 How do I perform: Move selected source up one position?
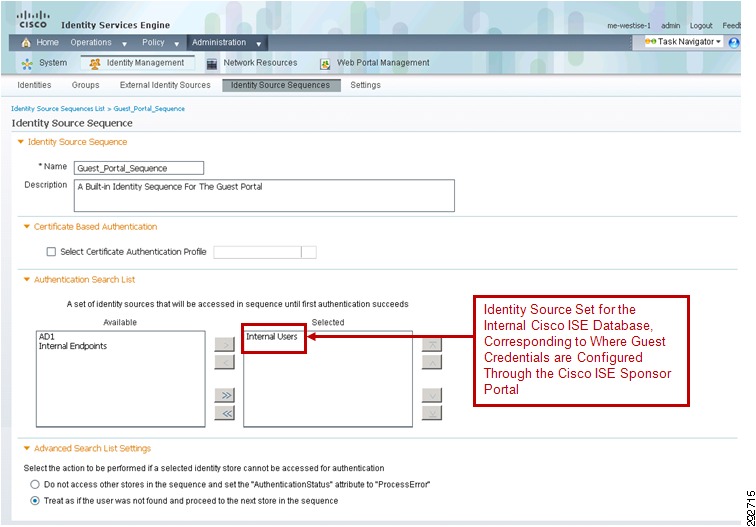tap(432, 362)
